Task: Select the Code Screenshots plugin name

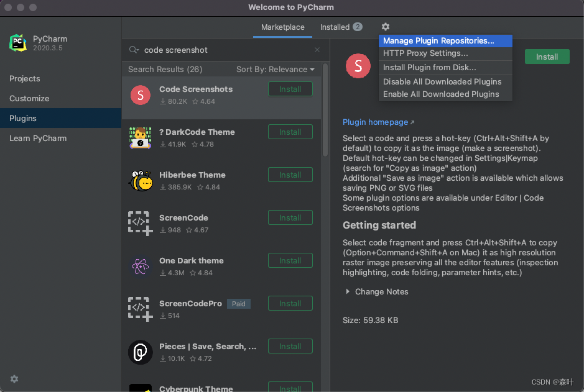Action: pyautogui.click(x=196, y=89)
